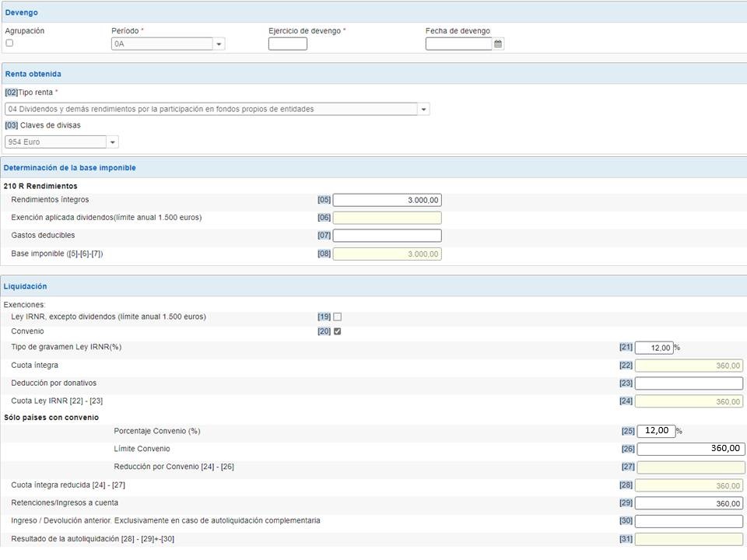Click the Límite Convenio field [26]
Viewport: 747px width, 560px height.
(691, 449)
